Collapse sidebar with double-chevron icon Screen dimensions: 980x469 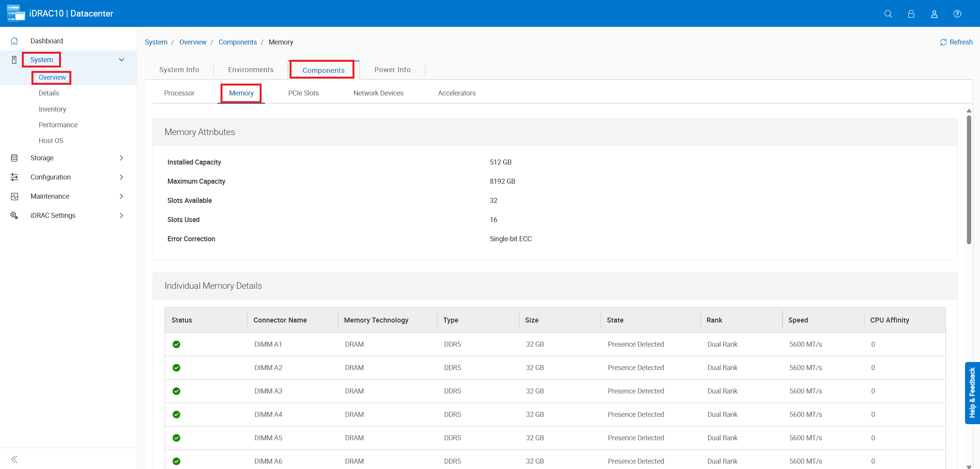tap(14, 459)
